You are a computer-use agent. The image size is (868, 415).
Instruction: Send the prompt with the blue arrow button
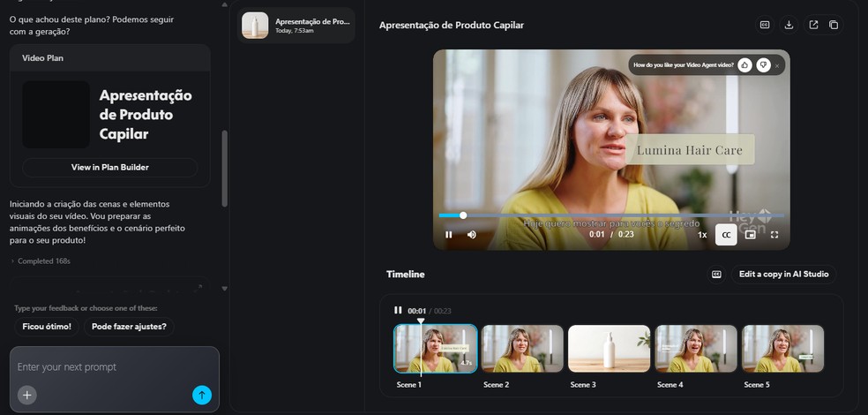pos(202,395)
